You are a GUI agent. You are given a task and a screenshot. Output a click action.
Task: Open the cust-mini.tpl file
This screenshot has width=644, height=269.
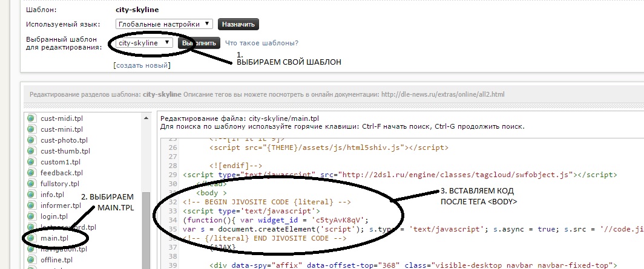(x=62, y=129)
